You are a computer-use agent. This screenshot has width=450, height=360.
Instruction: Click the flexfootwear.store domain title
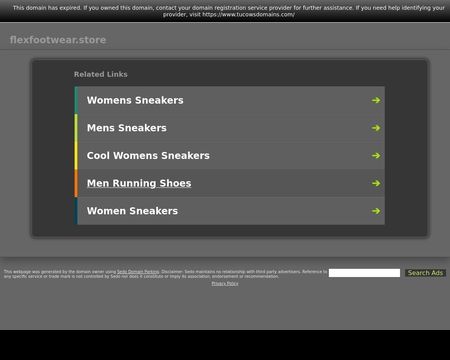pos(58,40)
